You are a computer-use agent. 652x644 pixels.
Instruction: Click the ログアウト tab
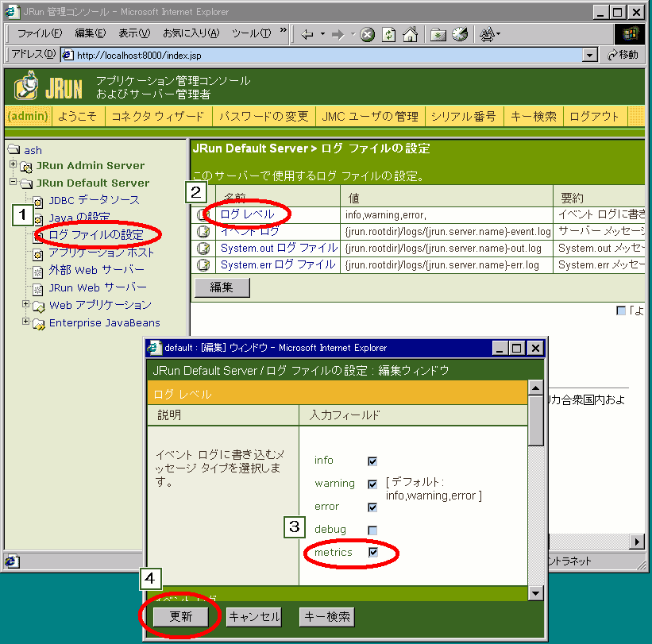[594, 116]
